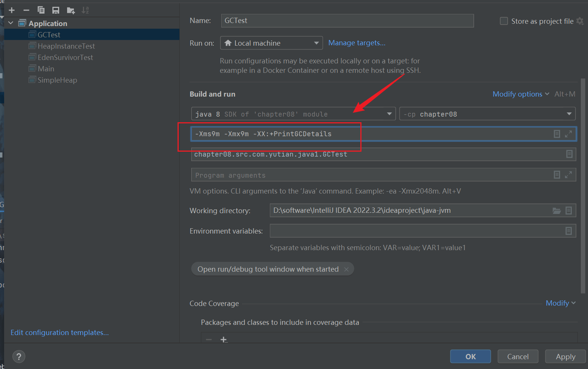This screenshot has width=588, height=369.
Task: Select the HeapInstanceTest configuration
Action: (66, 46)
